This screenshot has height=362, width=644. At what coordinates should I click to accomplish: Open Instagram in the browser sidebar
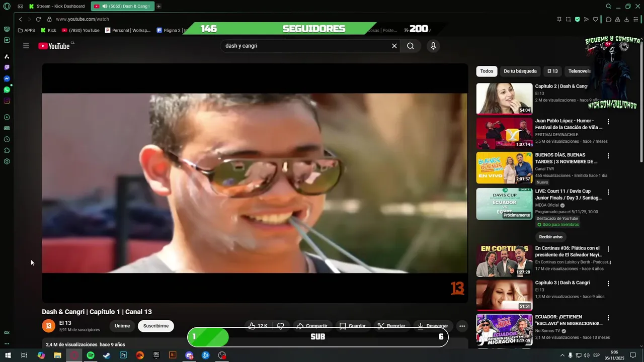pyautogui.click(x=7, y=101)
